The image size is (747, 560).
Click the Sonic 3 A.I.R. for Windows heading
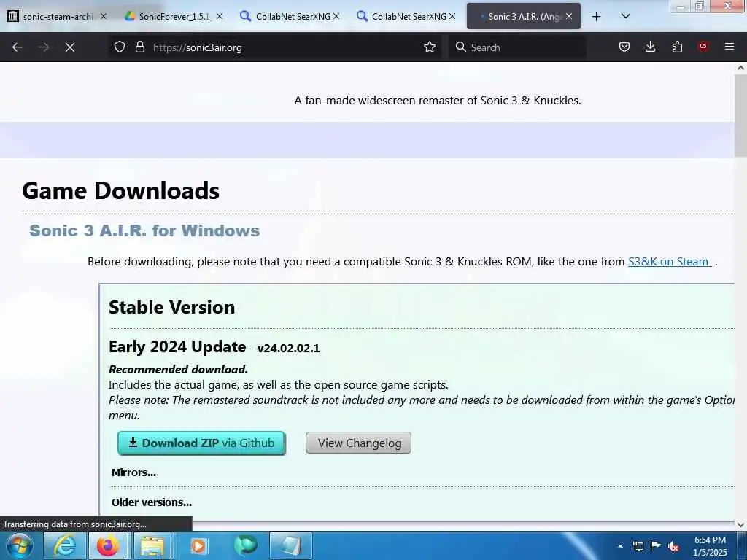(144, 230)
